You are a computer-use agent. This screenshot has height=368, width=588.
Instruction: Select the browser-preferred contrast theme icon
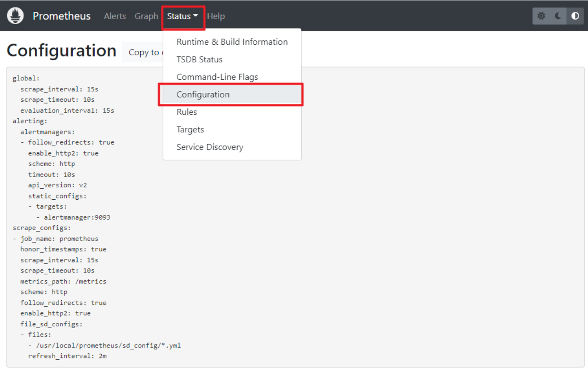pyautogui.click(x=575, y=16)
